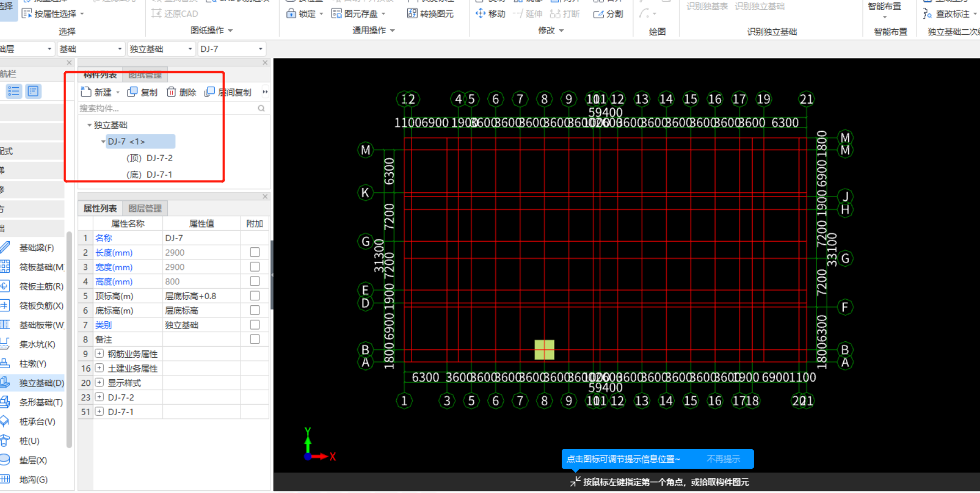This screenshot has height=493, width=980.
Task: Click the 新建 new component icon
Action: tap(86, 92)
